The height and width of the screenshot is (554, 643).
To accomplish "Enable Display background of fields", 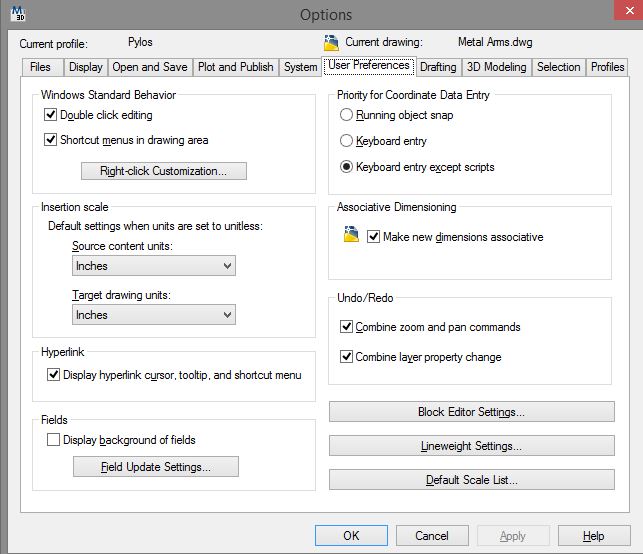I will coord(53,440).
